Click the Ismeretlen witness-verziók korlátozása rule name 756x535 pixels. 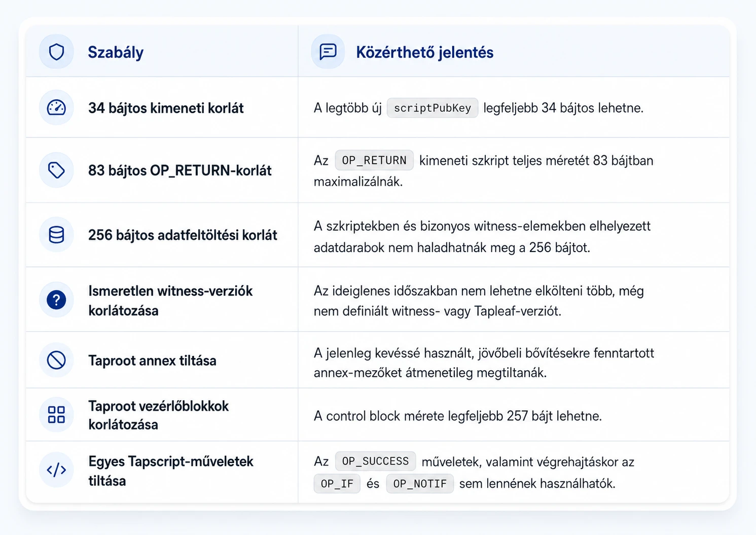[170, 301]
